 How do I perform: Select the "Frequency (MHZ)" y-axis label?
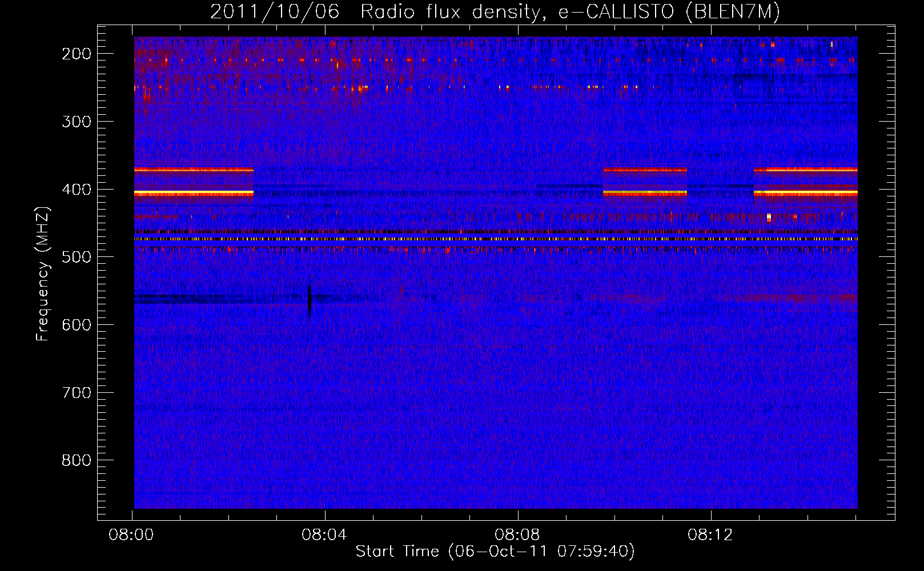tap(43, 274)
